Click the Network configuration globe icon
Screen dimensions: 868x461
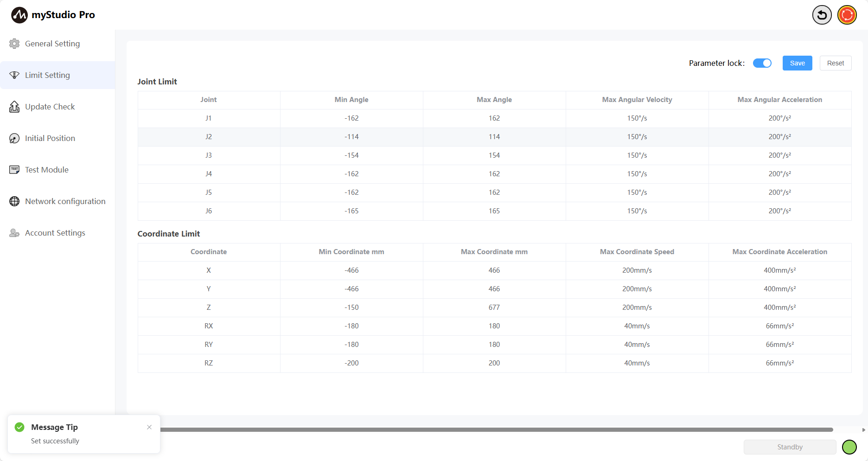[14, 201]
